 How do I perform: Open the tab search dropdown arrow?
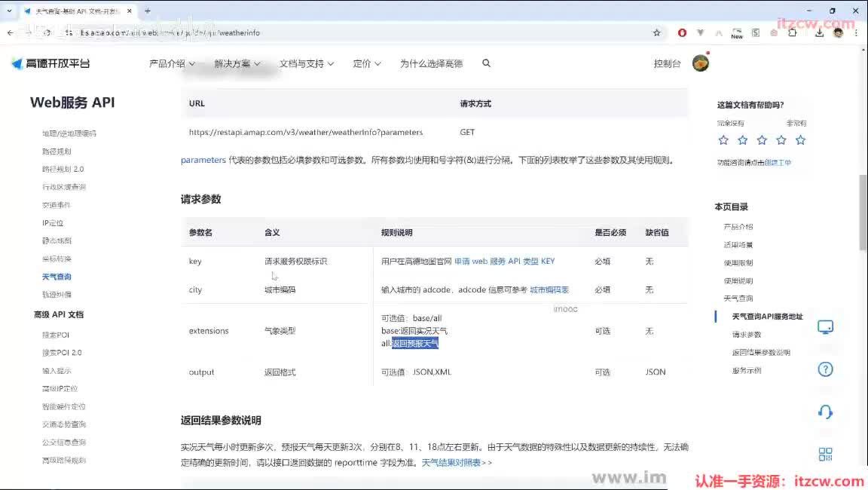[x=9, y=11]
